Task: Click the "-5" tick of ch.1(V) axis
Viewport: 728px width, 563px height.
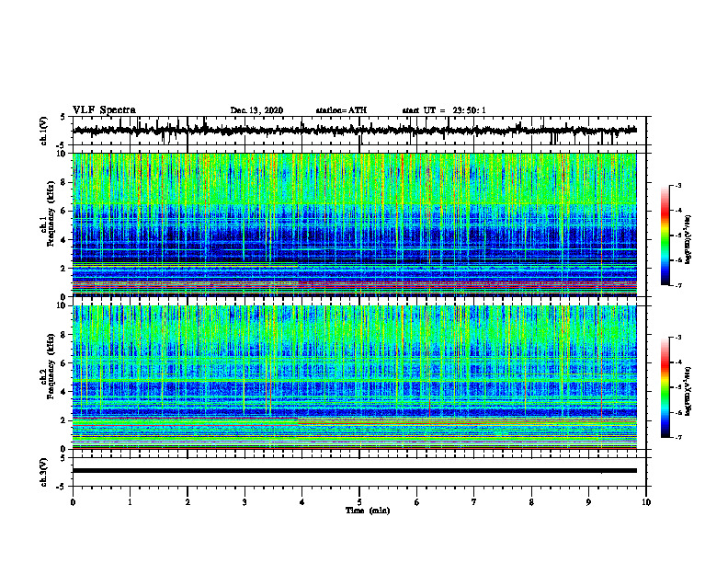Action: coord(62,145)
